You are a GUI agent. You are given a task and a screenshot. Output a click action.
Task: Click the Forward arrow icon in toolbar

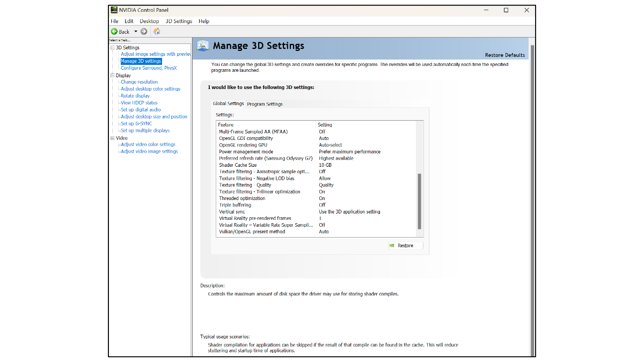point(144,32)
